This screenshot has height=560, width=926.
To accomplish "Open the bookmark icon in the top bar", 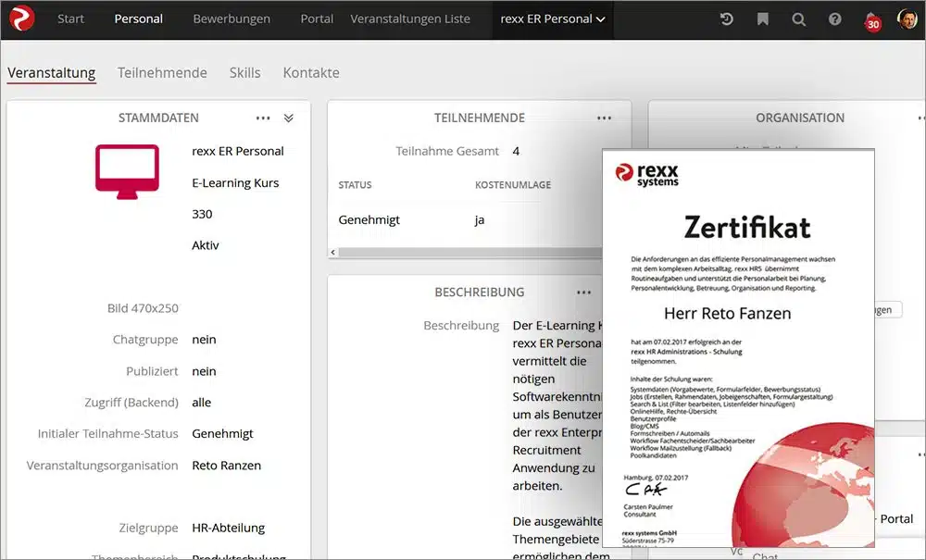I will point(762,19).
